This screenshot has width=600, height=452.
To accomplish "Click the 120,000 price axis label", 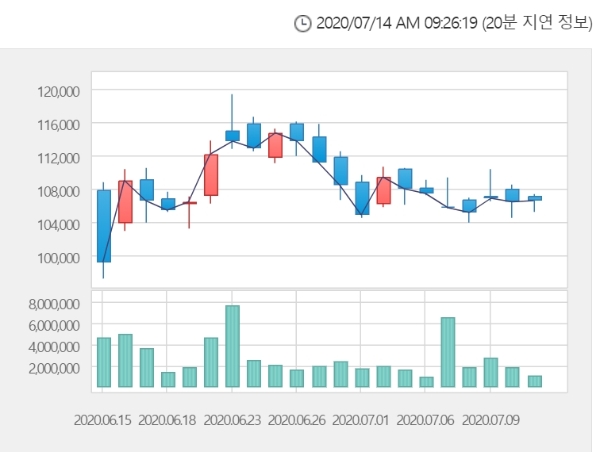I will click(58, 92).
